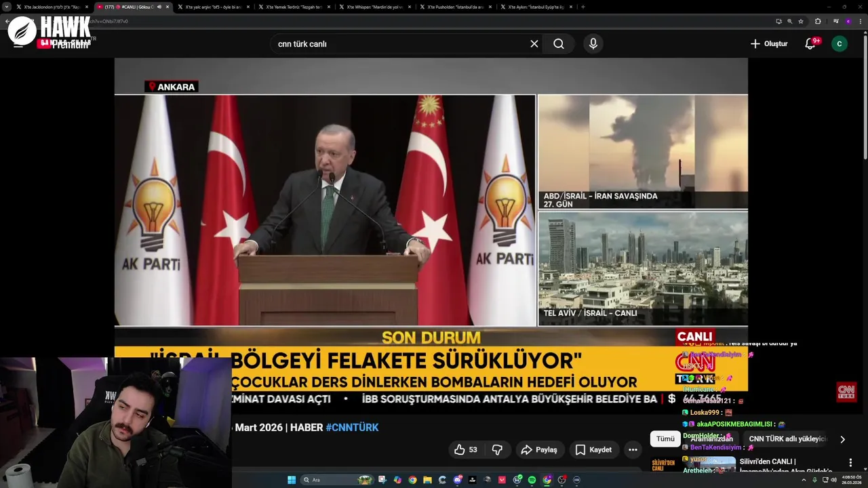The image size is (868, 488).
Task: Open Discord from the taskbar
Action: [x=458, y=480]
